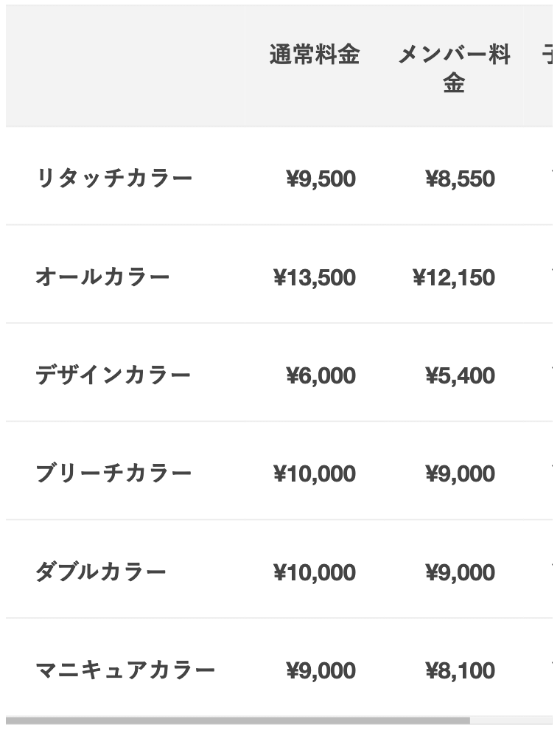Select the マニキュアカラー row label

click(125, 670)
